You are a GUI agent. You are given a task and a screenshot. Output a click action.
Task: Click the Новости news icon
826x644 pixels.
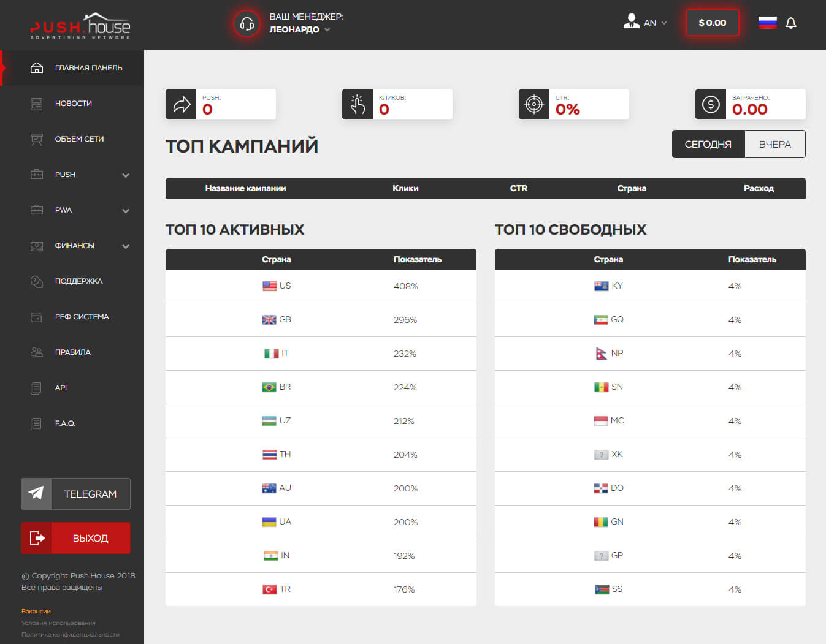click(37, 104)
